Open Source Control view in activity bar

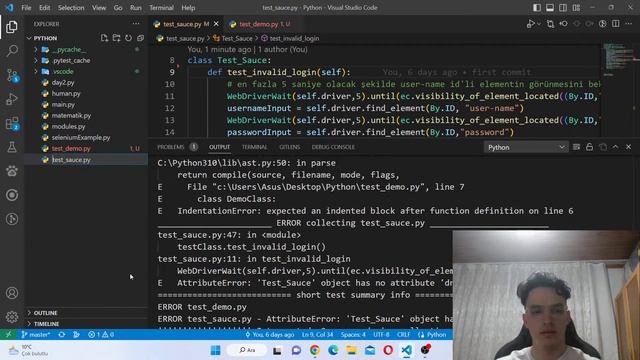click(12, 75)
